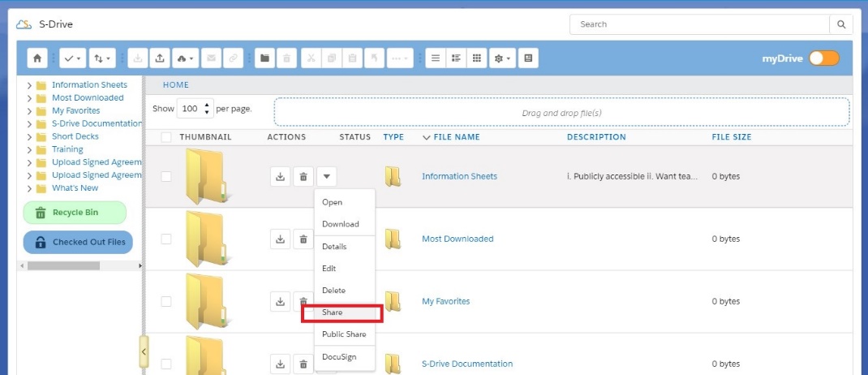The image size is (868, 375).
Task: Click the items-per-page stepper arrows
Action: pyautogui.click(x=207, y=109)
